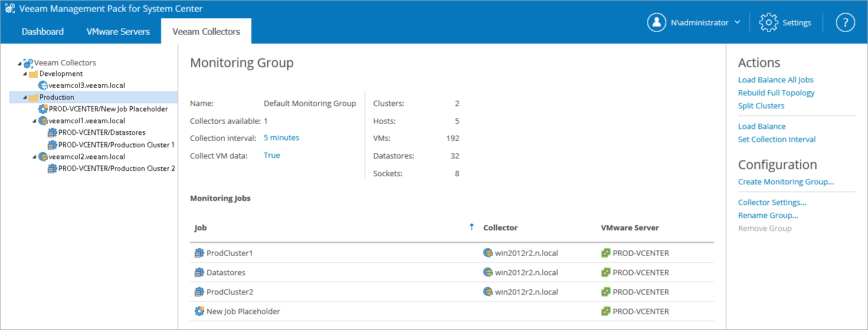Collapse the veeamcol1.veeam.local tree node
Viewport: 868px width, 330px height.
tap(34, 121)
